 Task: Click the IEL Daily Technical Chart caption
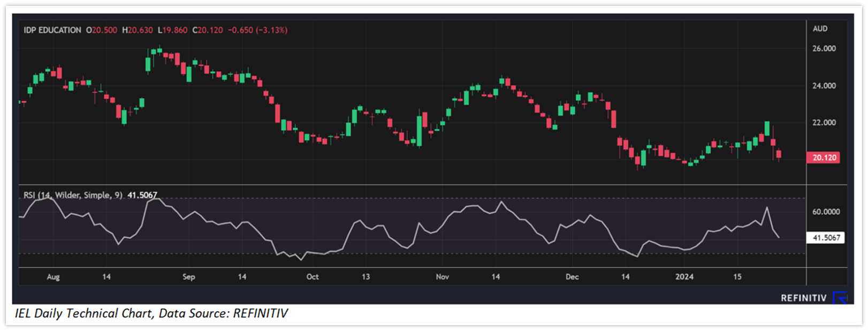coord(151,313)
